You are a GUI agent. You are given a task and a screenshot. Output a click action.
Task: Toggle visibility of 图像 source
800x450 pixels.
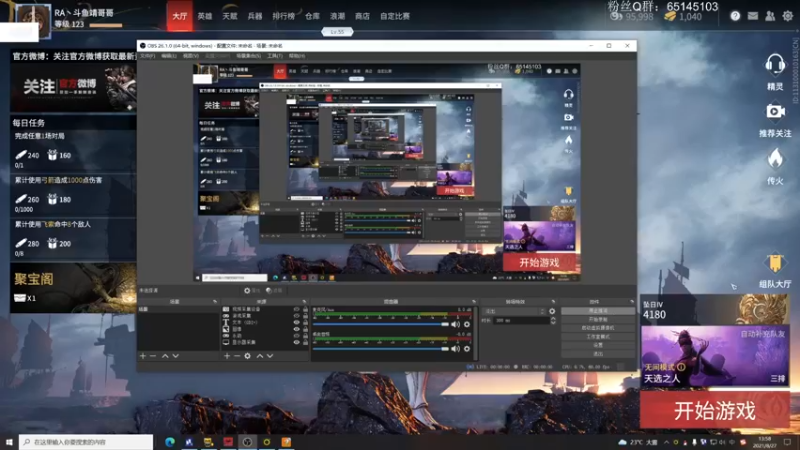296,329
